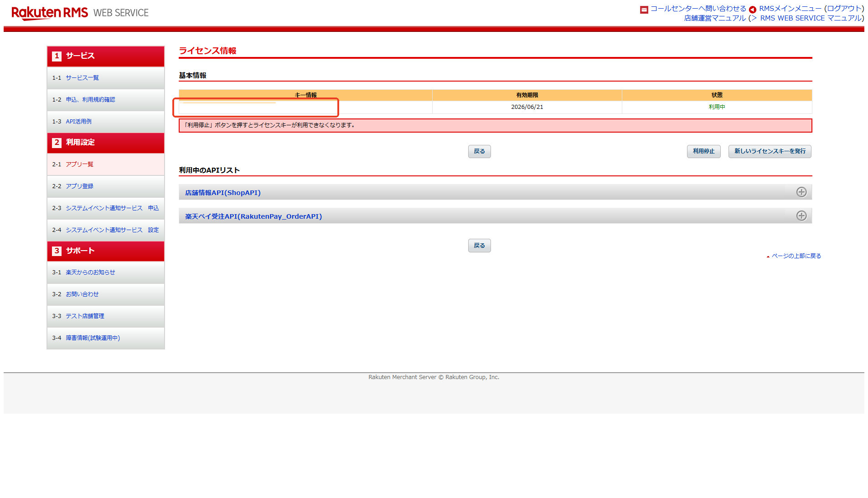Open 1-2 申込、利用規約確認 menu item
The image size is (868, 498).
coord(106,100)
